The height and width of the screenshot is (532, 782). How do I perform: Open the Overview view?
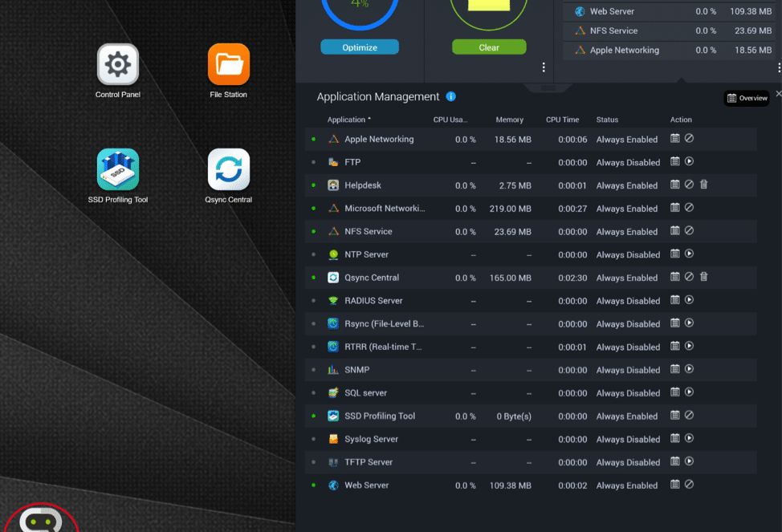pos(747,98)
